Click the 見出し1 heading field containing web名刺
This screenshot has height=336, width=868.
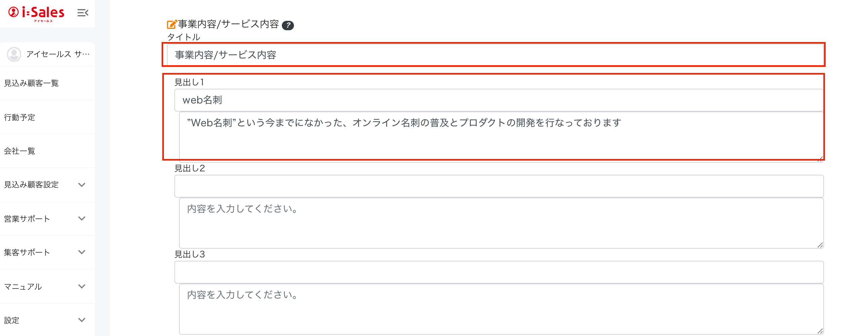(x=499, y=100)
